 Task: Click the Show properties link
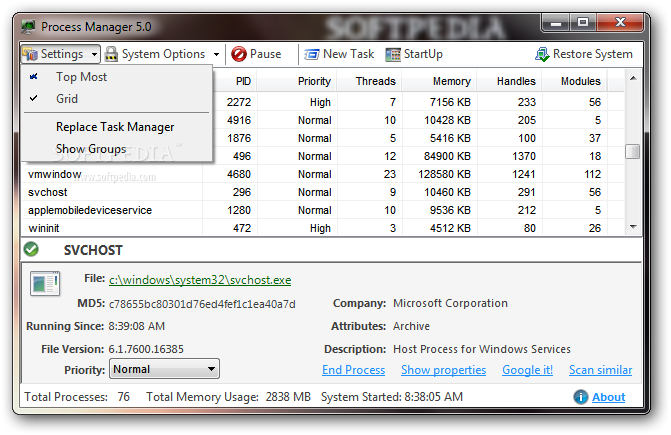tap(443, 370)
